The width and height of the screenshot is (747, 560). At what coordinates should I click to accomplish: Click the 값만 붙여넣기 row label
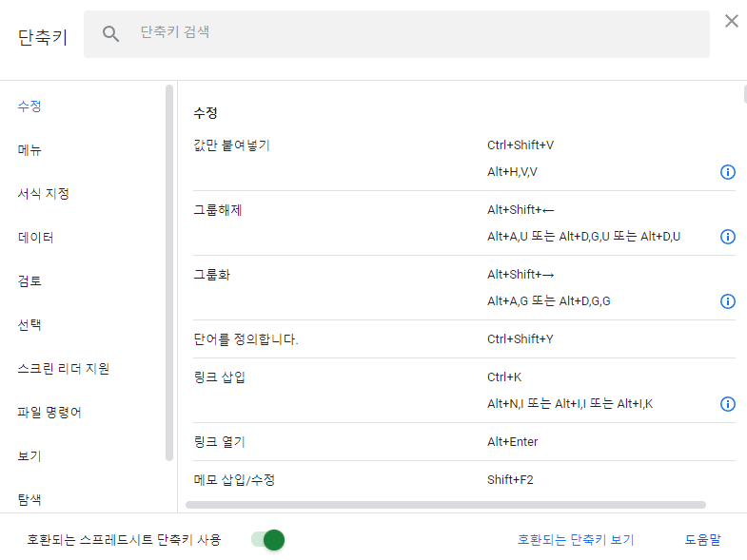pos(231,145)
